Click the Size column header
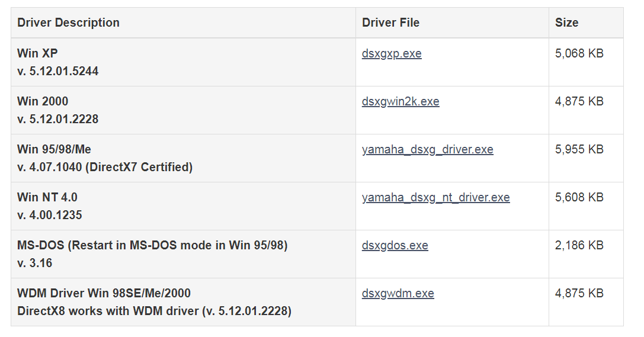Viewport: 644px width, 337px height. click(566, 23)
